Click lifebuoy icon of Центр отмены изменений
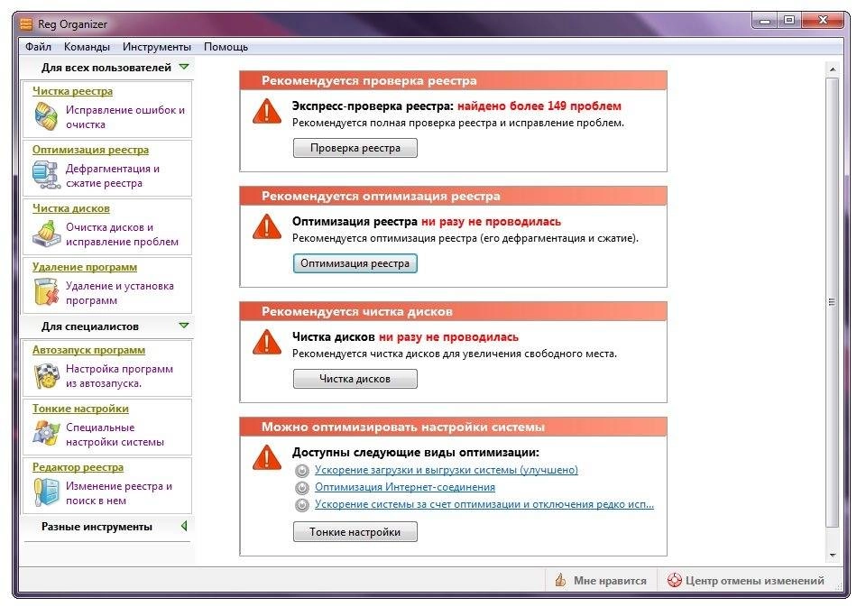 pos(675,580)
